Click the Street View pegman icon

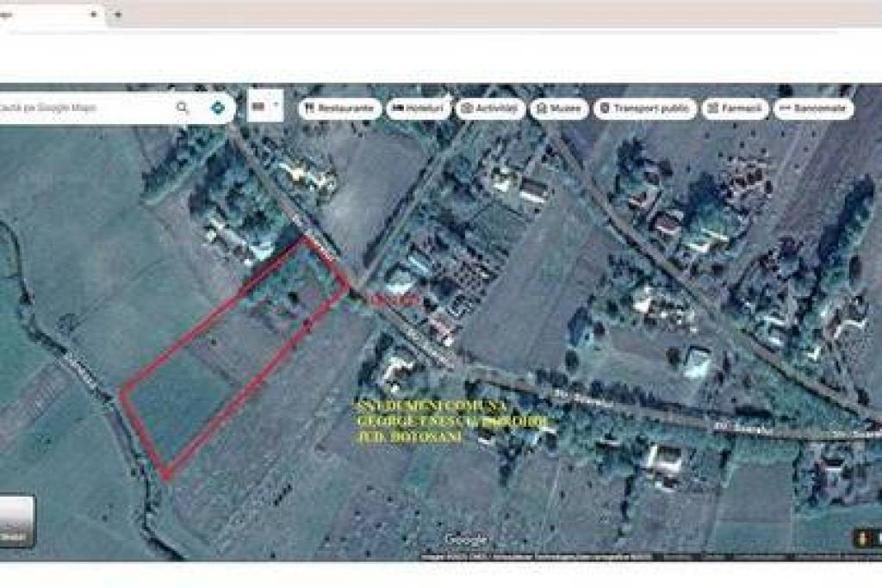point(861,538)
